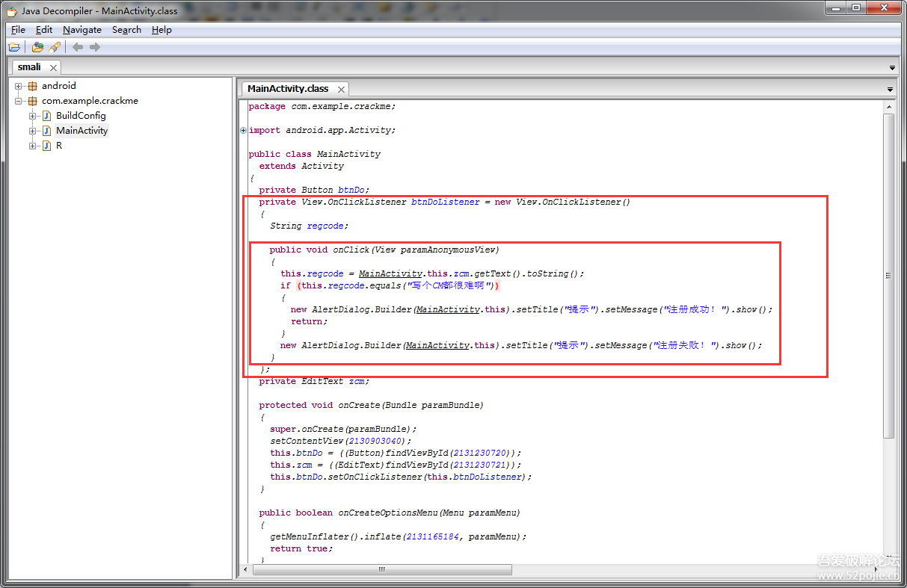Expand the MainActivity class node
The width and height of the screenshot is (907, 588).
(33, 131)
